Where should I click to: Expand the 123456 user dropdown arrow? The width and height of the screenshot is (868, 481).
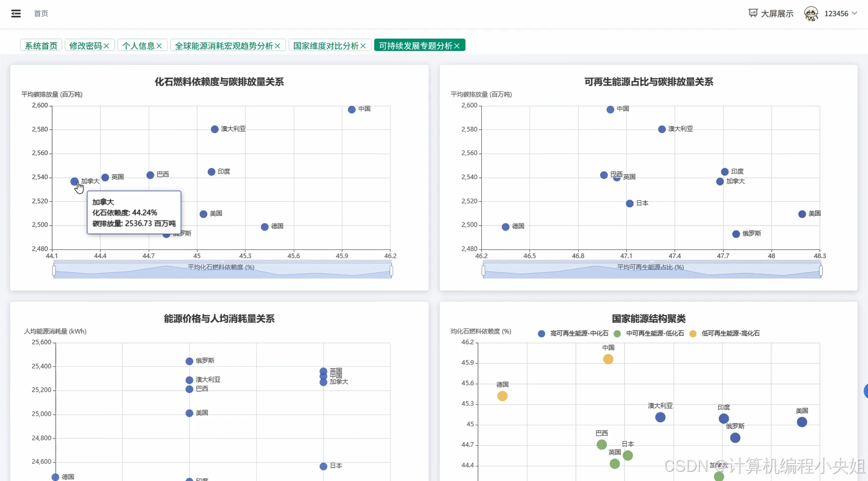(x=854, y=13)
